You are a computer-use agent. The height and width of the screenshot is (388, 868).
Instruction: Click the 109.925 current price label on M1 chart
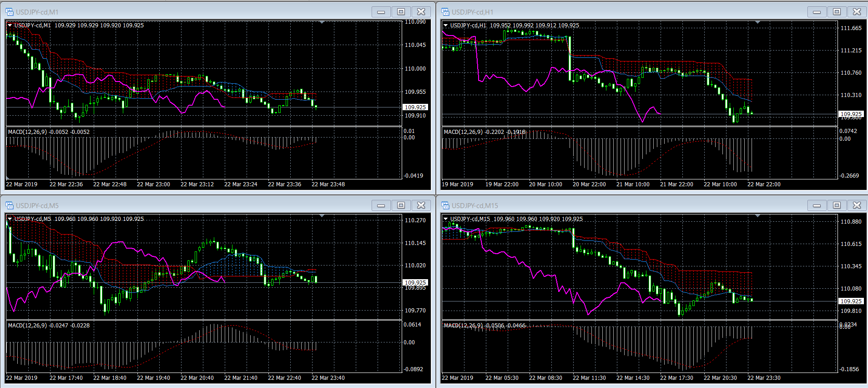[415, 107]
